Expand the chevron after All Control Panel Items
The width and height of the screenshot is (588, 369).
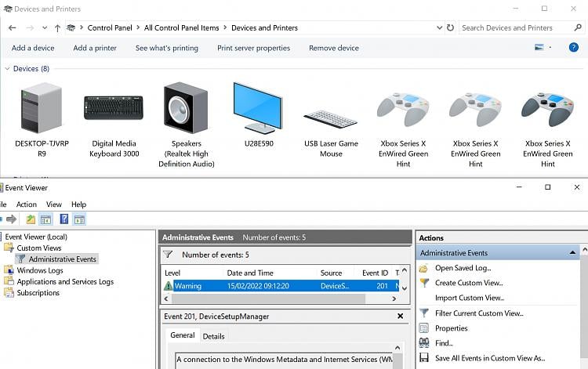[x=225, y=27]
